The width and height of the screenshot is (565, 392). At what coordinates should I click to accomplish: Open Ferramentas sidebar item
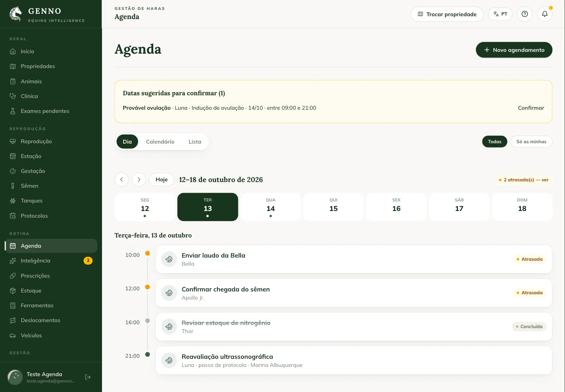coord(51,306)
